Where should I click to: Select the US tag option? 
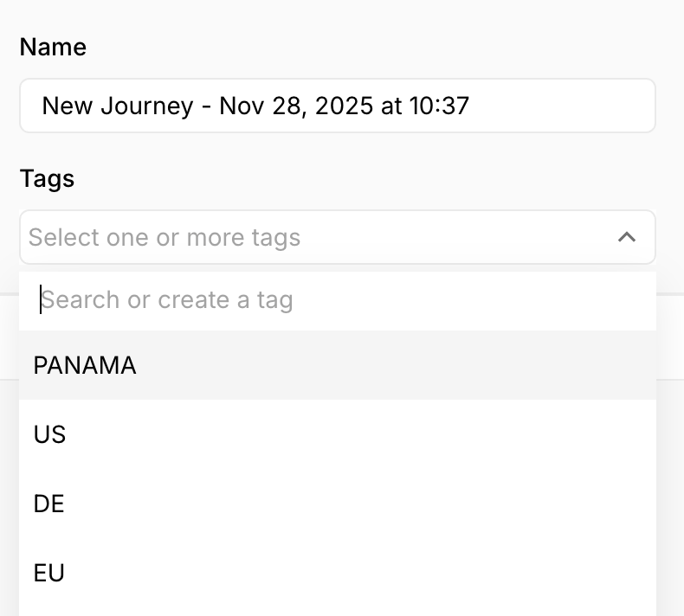(x=50, y=434)
